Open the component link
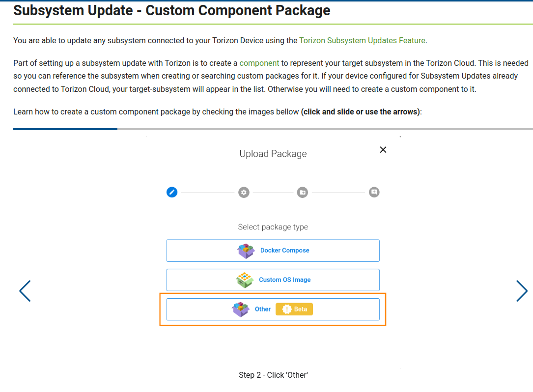This screenshot has width=533, height=392. coord(259,63)
